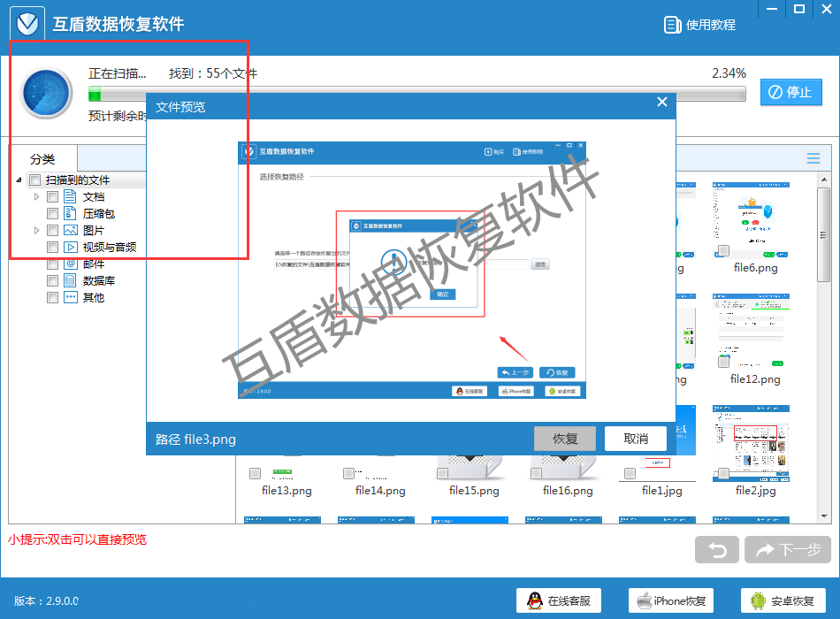The width and height of the screenshot is (840, 619).
Task: Close the 文件预览 dialog
Action: pos(662,102)
